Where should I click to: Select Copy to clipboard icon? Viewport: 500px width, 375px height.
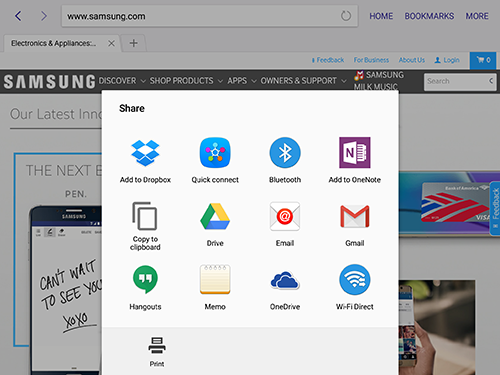[145, 216]
